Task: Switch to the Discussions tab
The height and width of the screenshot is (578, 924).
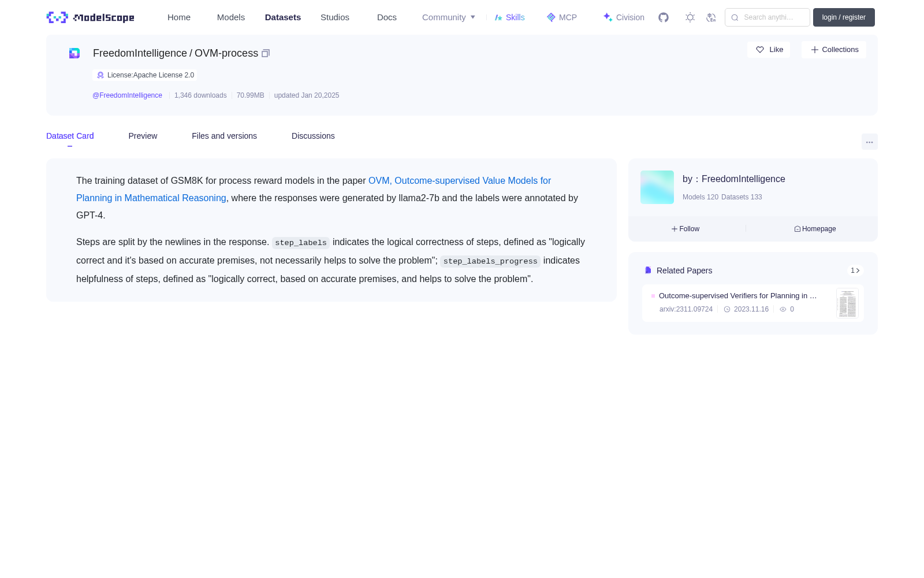Action: (313, 136)
